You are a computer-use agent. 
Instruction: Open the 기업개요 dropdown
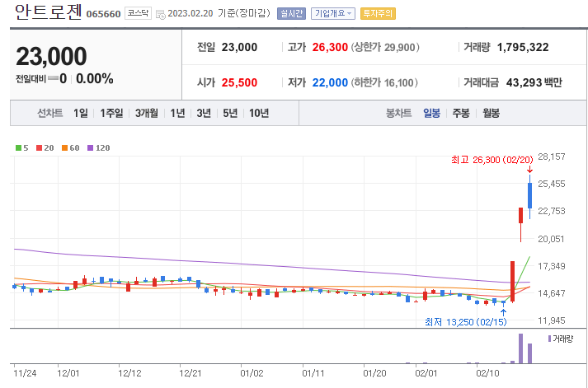[333, 13]
